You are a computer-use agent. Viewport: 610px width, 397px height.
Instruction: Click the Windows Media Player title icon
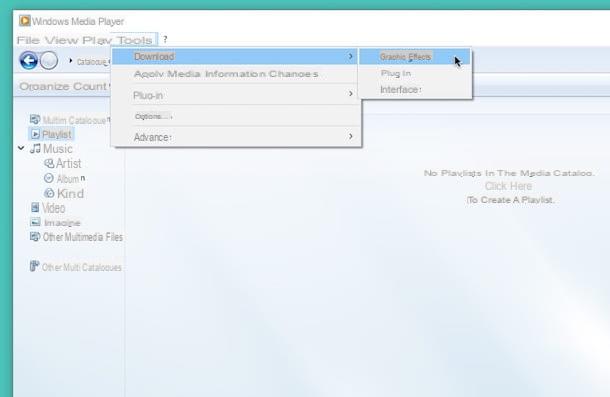pyautogui.click(x=25, y=21)
